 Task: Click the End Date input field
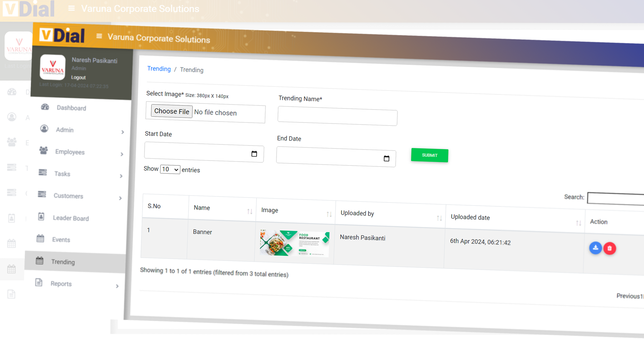[336, 157]
